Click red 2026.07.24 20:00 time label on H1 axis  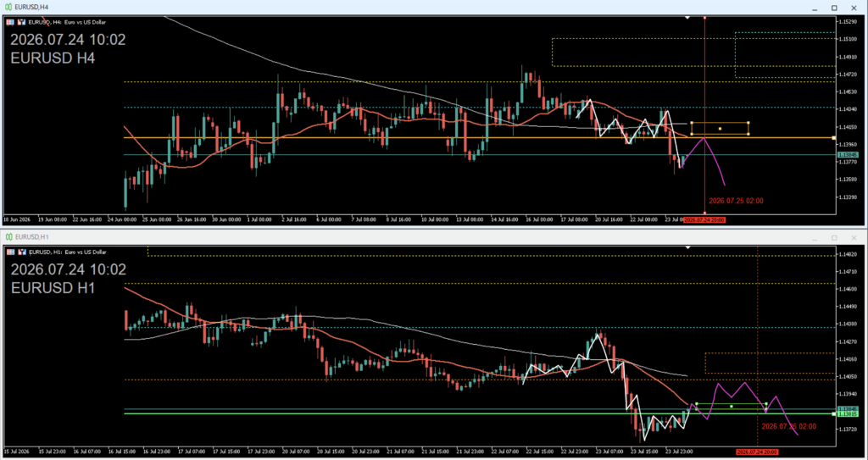pyautogui.click(x=757, y=452)
